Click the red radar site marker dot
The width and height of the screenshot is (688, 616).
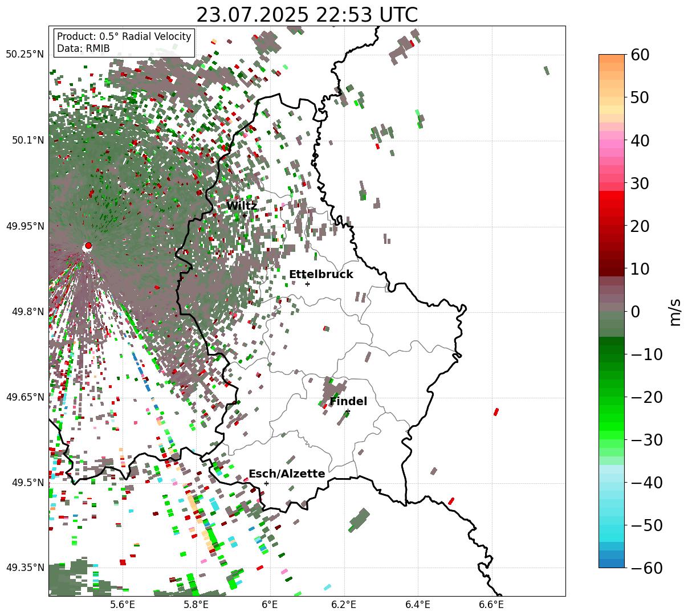tap(88, 246)
